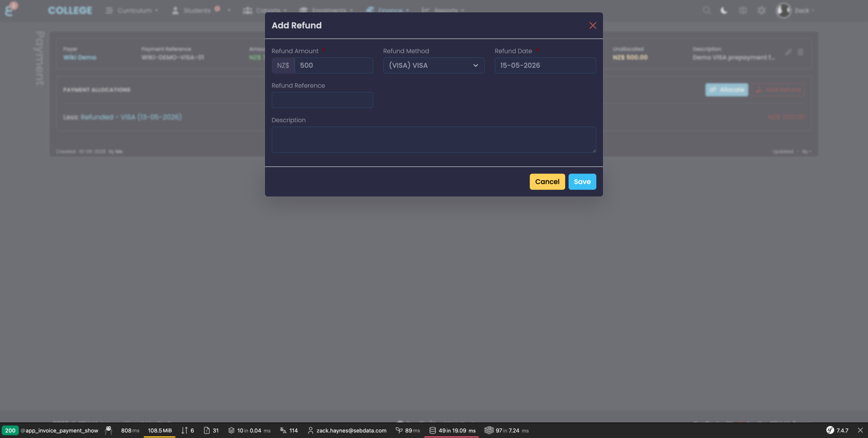Click into the Description textarea
Screen dimensions: 868x438
coord(434,140)
